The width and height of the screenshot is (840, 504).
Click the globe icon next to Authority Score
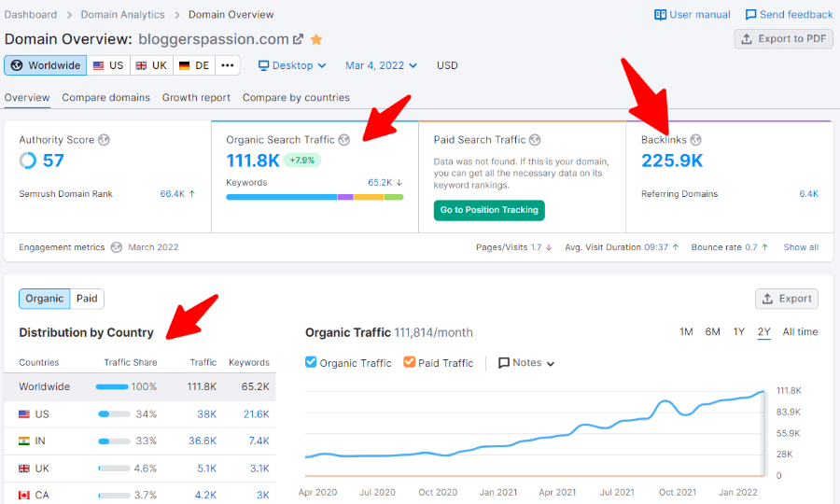tap(104, 140)
